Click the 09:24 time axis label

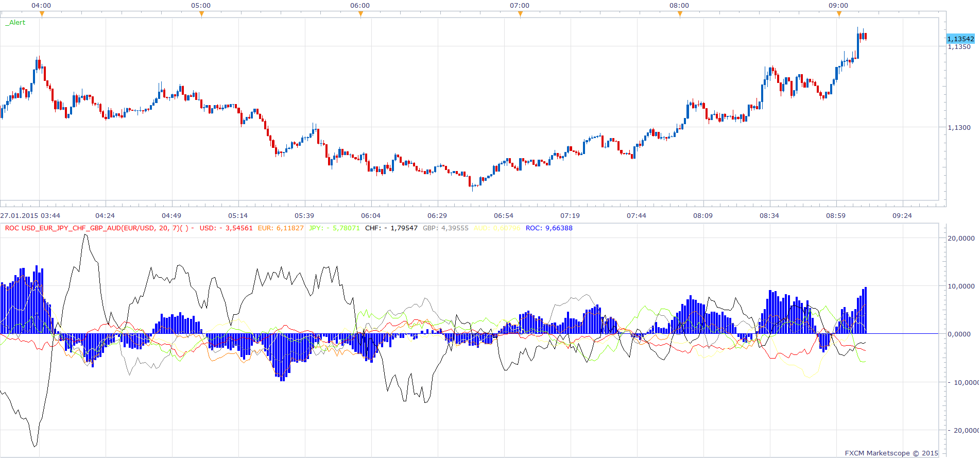902,216
